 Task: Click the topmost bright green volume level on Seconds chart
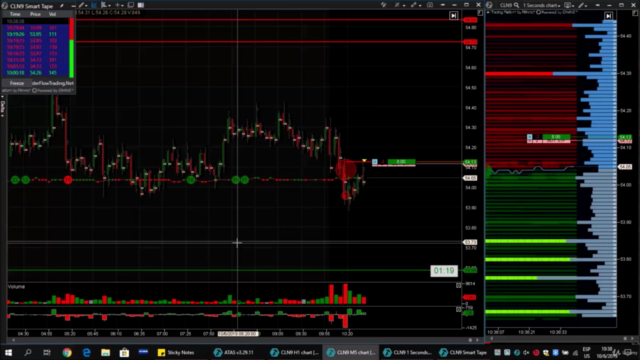click(526, 241)
